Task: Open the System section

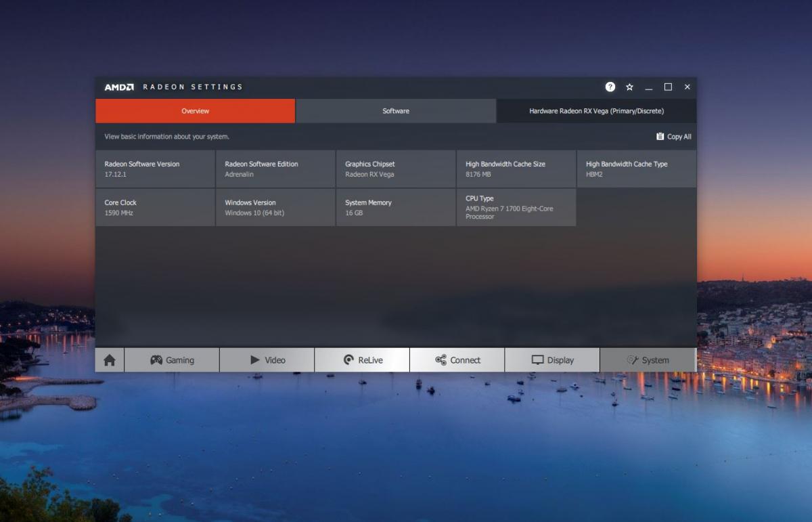Action: 648,360
